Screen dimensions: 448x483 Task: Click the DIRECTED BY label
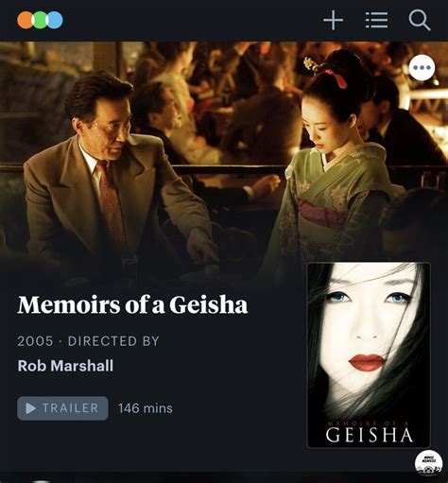[x=113, y=341]
